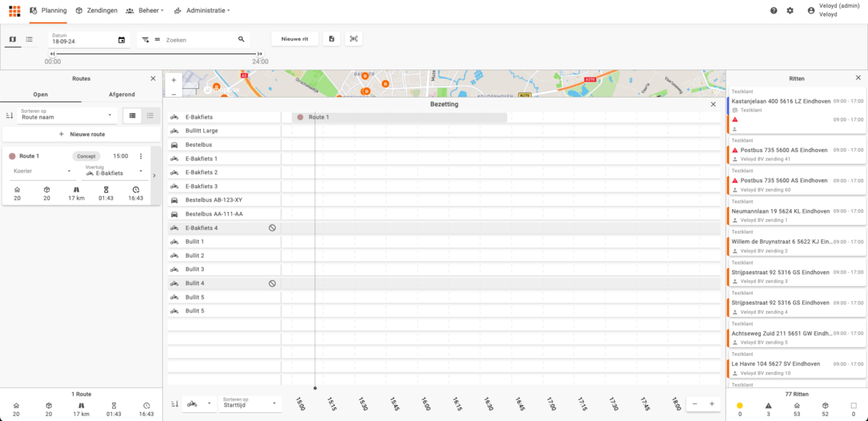Image resolution: width=868 pixels, height=421 pixels.
Task: Open the Neumannlaan 19 ride card
Action: pos(796,215)
